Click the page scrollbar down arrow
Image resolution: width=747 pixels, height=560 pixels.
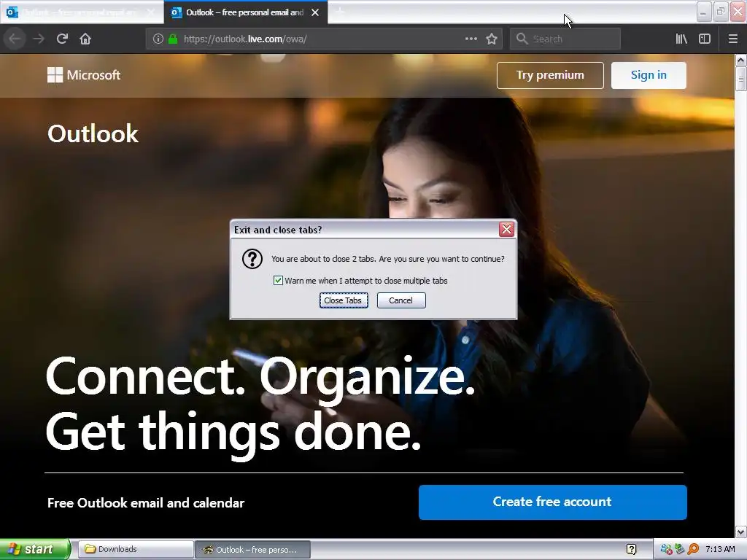741,532
